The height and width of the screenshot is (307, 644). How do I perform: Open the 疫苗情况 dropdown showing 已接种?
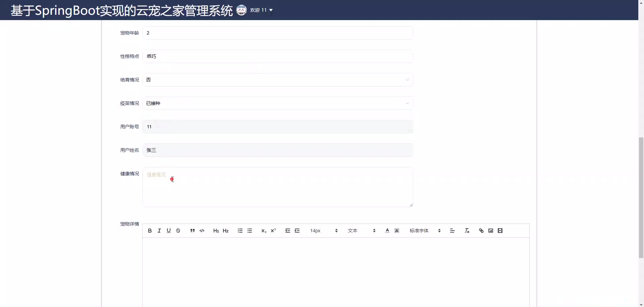277,103
